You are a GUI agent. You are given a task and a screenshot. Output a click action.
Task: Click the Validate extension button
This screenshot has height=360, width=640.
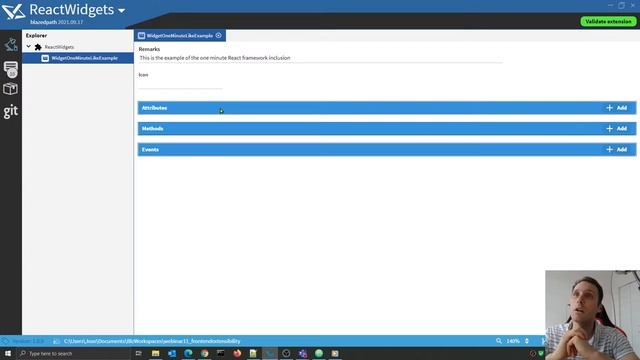point(608,21)
